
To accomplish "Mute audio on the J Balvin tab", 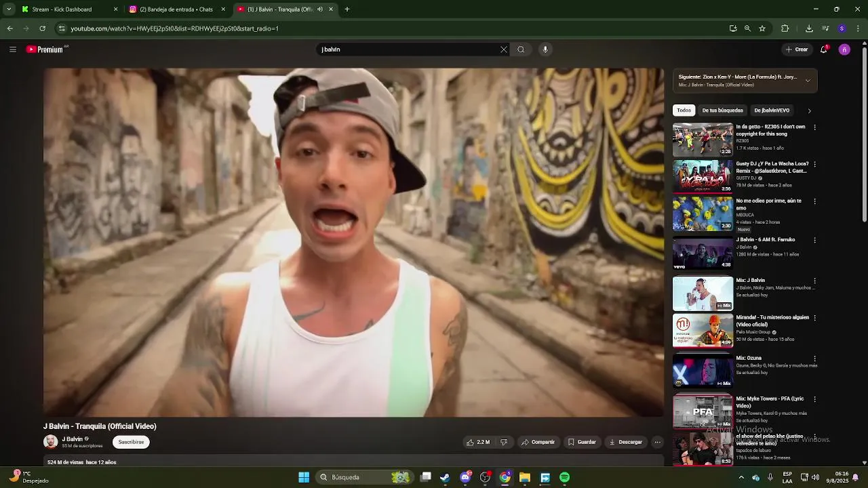I will pyautogui.click(x=320, y=9).
